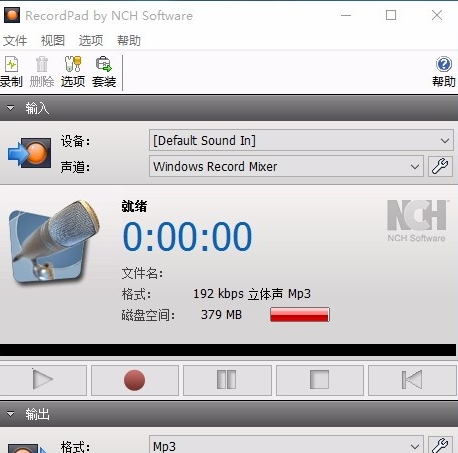The height and width of the screenshot is (453, 458).
Task: Collapse the 输出 section
Action: (11, 414)
